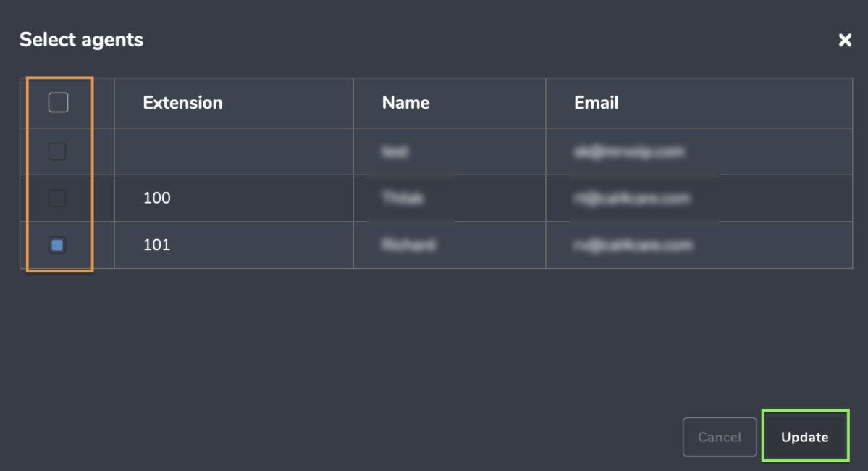Click the name cell for extension 101

pos(450,245)
